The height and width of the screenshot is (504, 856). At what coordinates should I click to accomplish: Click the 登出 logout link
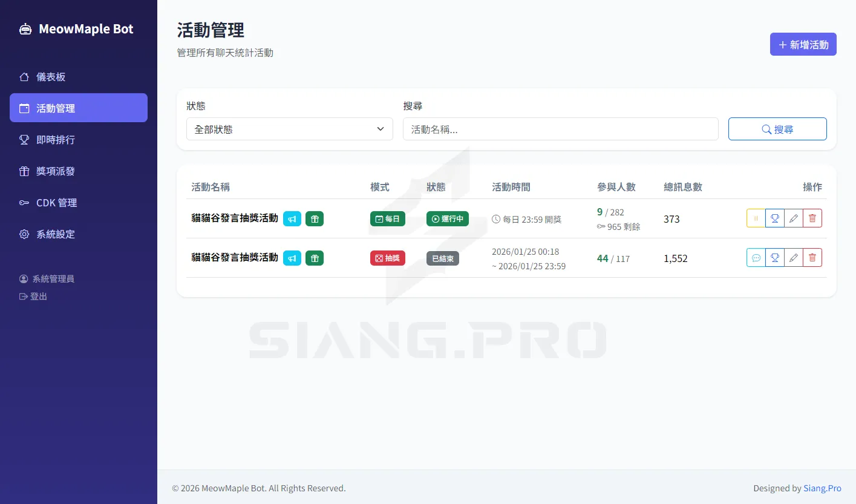tap(38, 296)
